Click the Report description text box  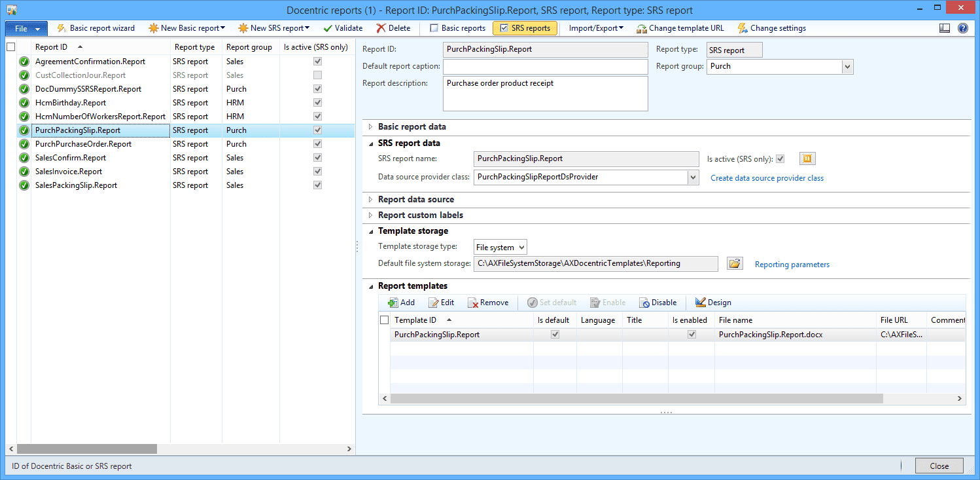click(545, 94)
